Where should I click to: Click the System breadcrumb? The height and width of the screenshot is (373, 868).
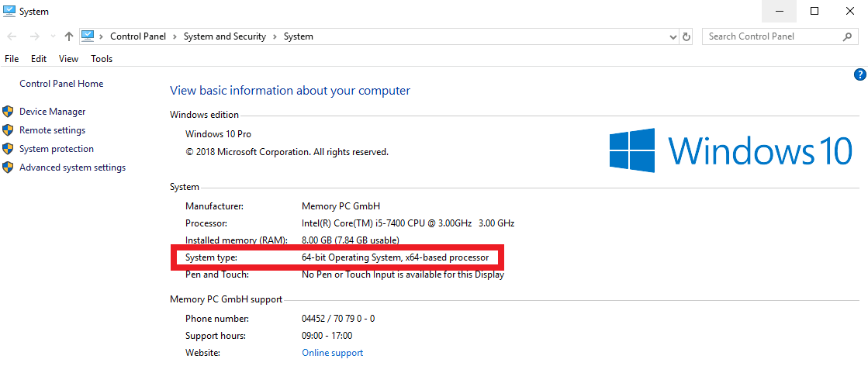[299, 36]
